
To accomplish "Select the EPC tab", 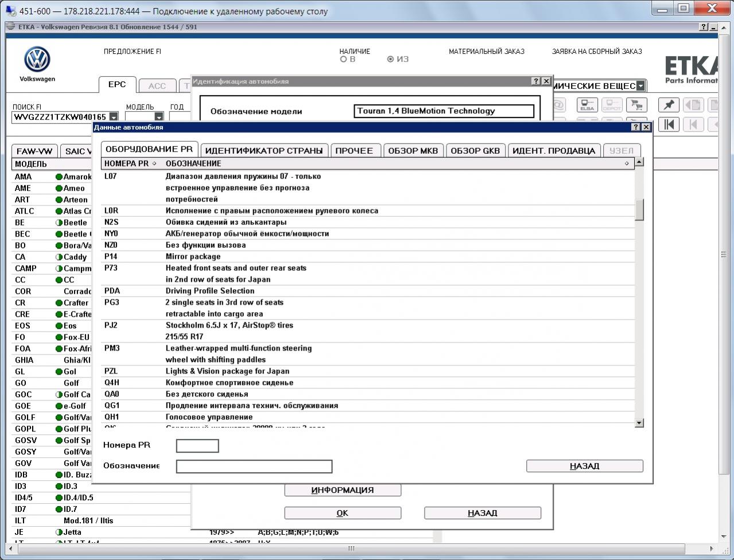I will [x=117, y=84].
